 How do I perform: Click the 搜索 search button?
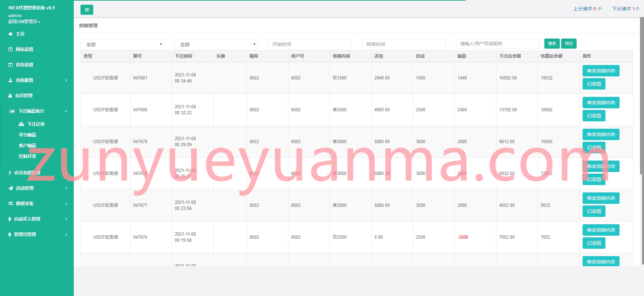[552, 44]
